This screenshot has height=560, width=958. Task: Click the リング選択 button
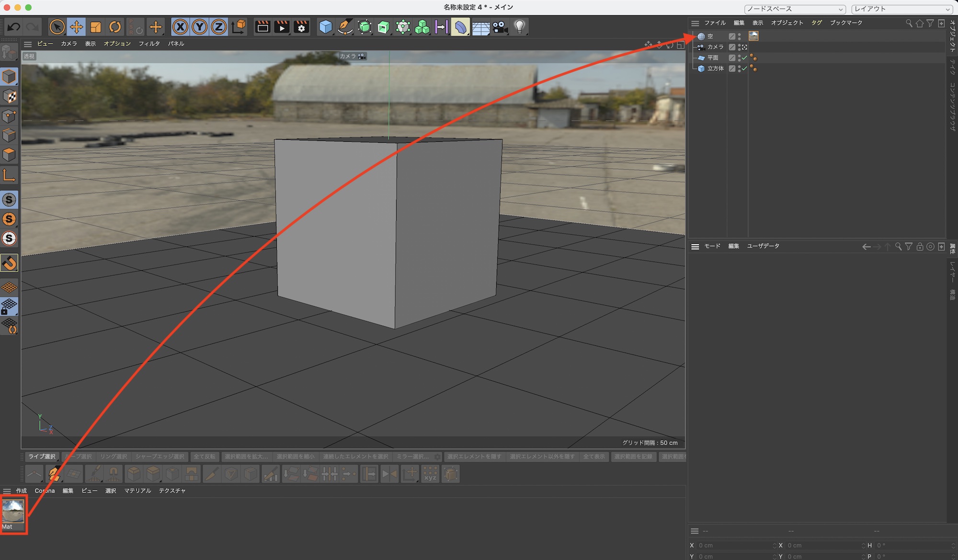(x=114, y=457)
